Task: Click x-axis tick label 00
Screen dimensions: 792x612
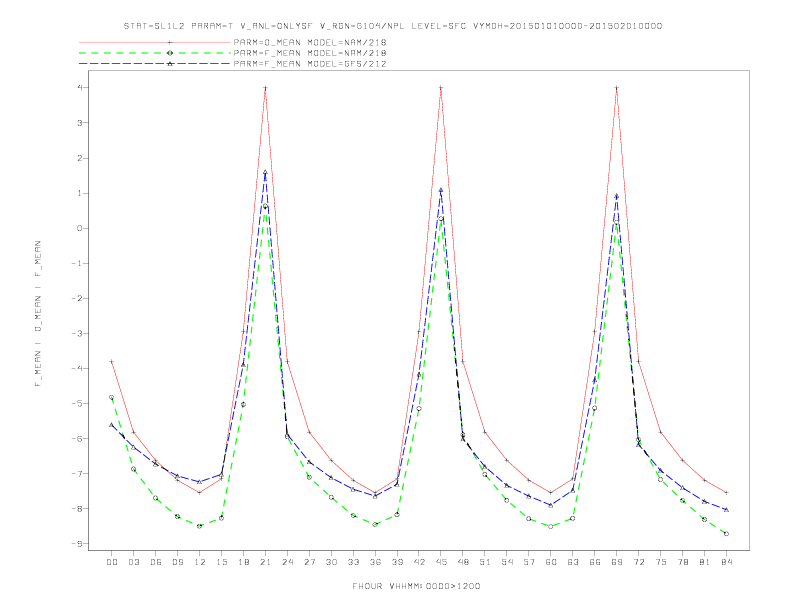Action: click(x=112, y=562)
